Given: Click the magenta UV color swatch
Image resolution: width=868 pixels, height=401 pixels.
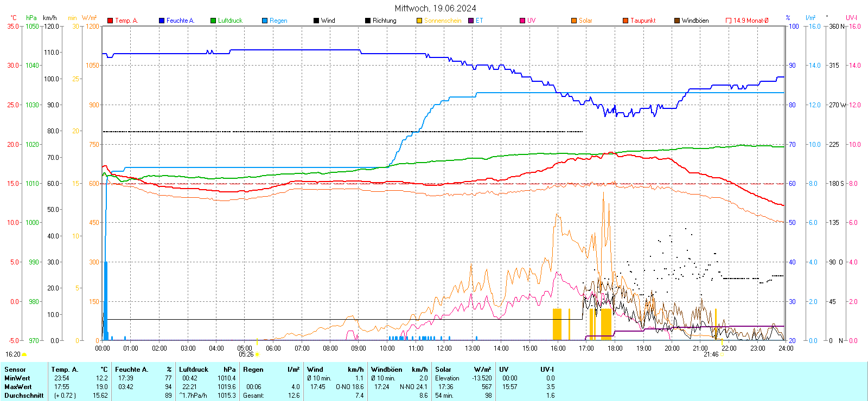Looking at the screenshot, I should click(522, 21).
